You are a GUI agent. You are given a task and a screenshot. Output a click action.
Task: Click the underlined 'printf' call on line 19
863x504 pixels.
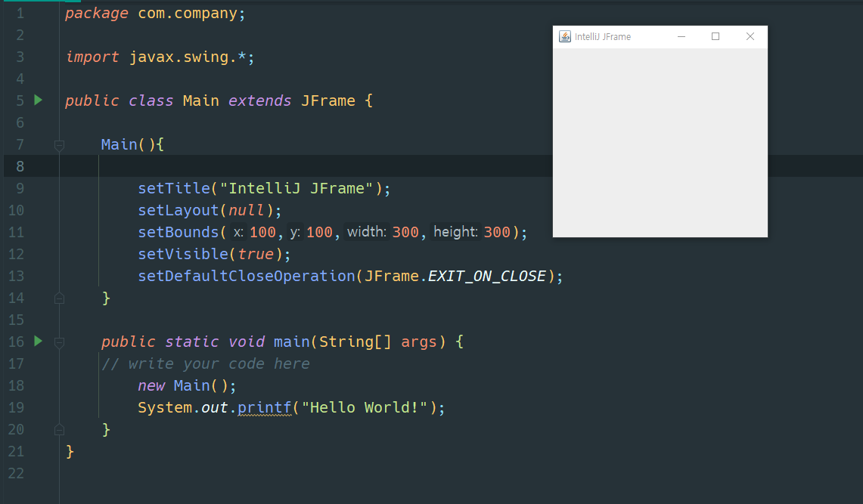coord(264,408)
